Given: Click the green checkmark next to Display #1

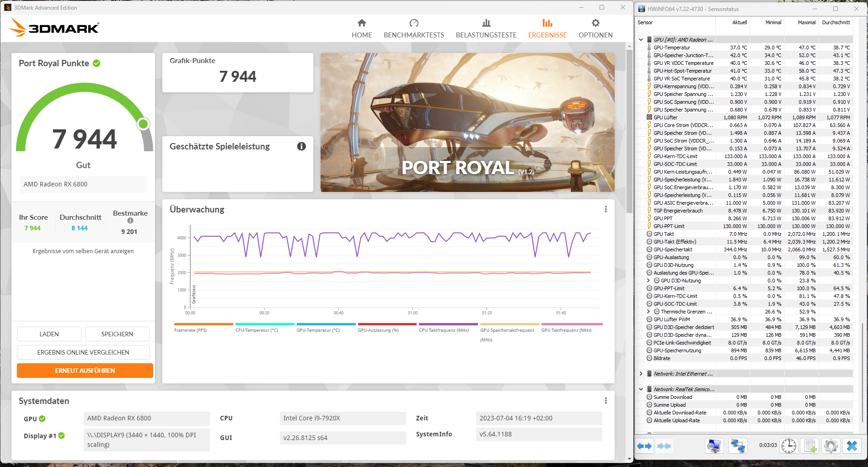Looking at the screenshot, I should [62, 436].
